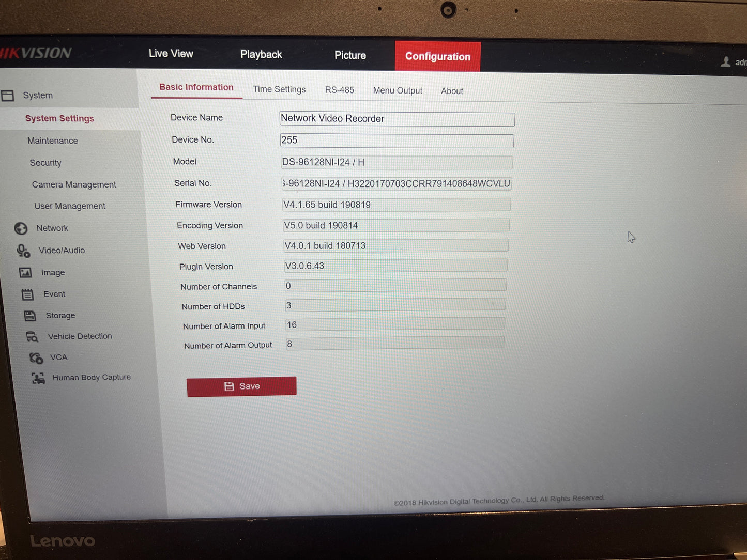
Task: Go to the Menu Output tab
Action: (398, 90)
